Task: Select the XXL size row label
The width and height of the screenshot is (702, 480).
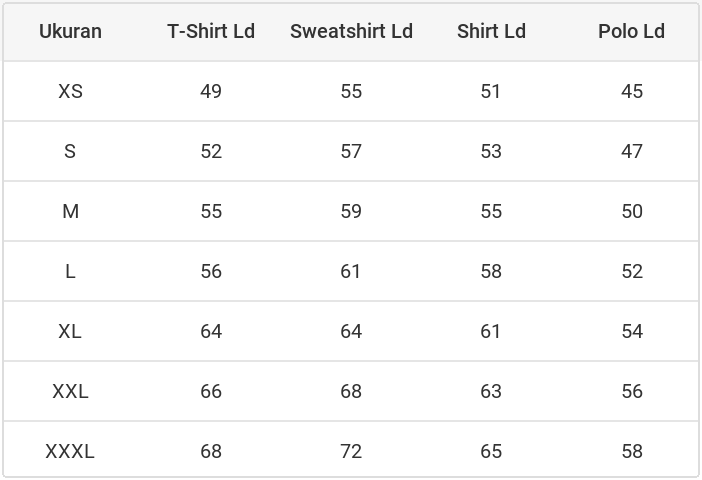Action: (70, 391)
